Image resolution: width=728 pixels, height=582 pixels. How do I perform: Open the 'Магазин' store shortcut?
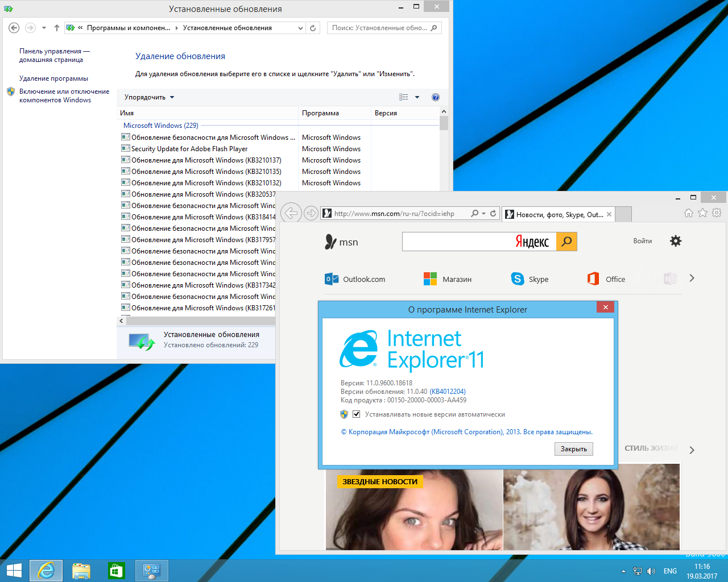448,279
